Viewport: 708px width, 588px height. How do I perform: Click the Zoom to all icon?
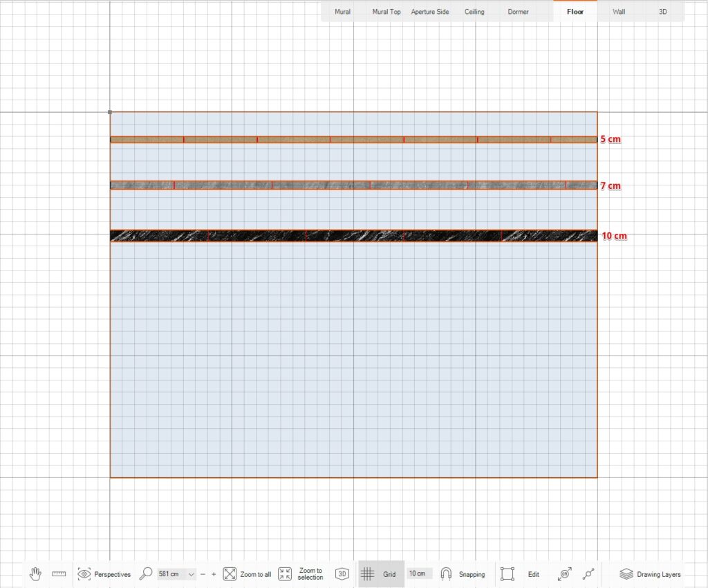(x=230, y=574)
